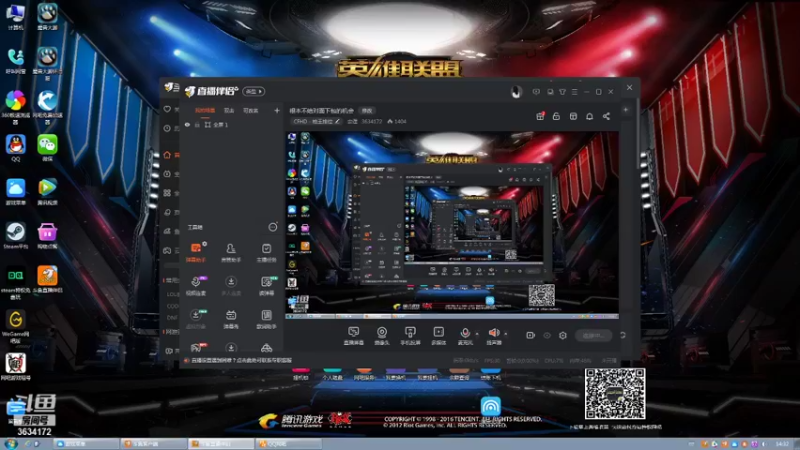The width and height of the screenshot is (800, 450).
Task: Click the gamepad icon in left sidebar
Action: pyautogui.click(x=167, y=251)
